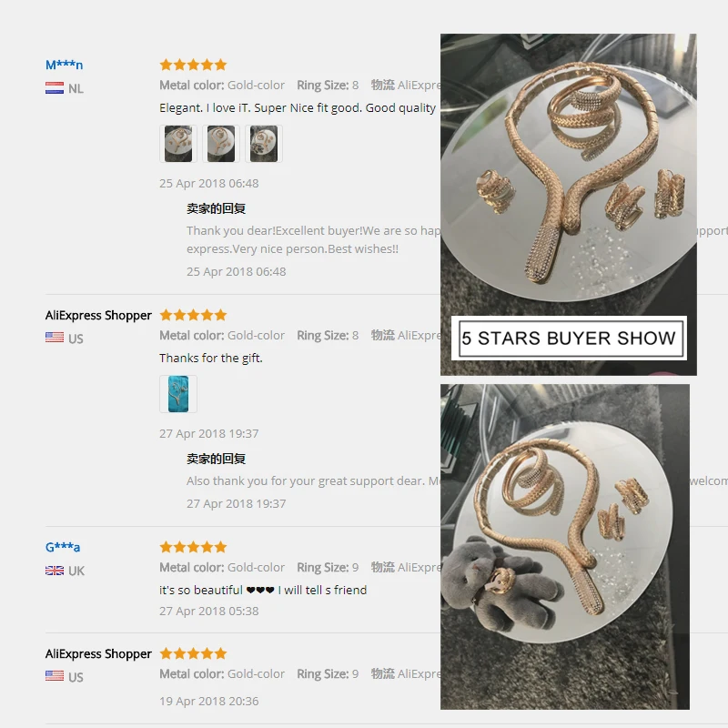728x728 pixels.
Task: Click the UK flag icon beside G***a
Action: [55, 571]
